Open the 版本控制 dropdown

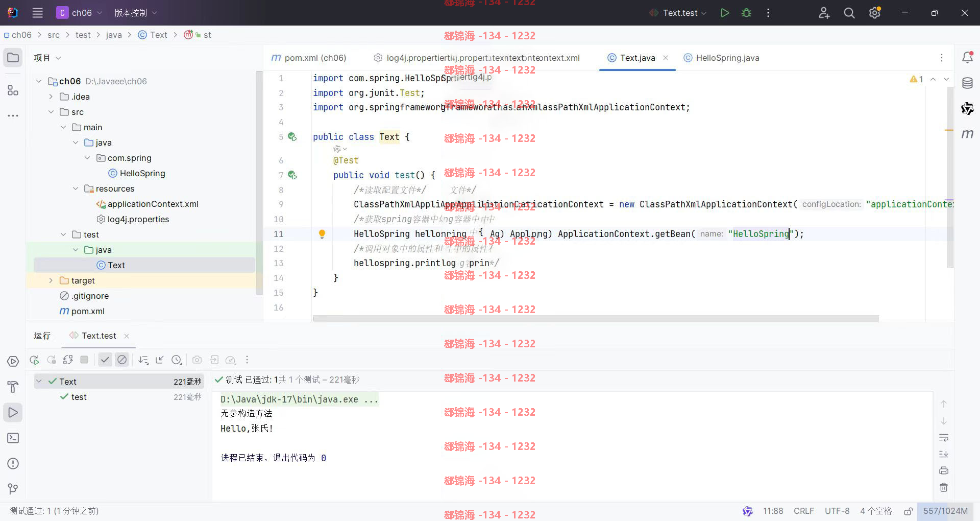[135, 13]
